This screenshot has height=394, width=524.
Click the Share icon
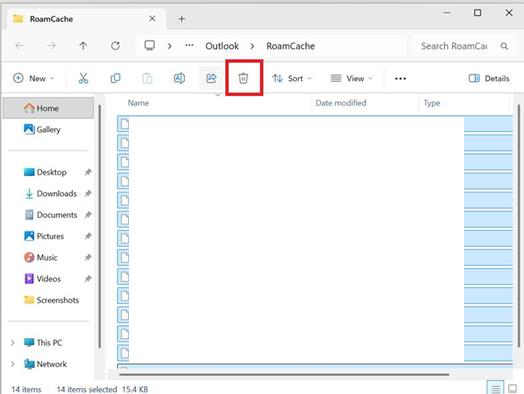click(211, 79)
